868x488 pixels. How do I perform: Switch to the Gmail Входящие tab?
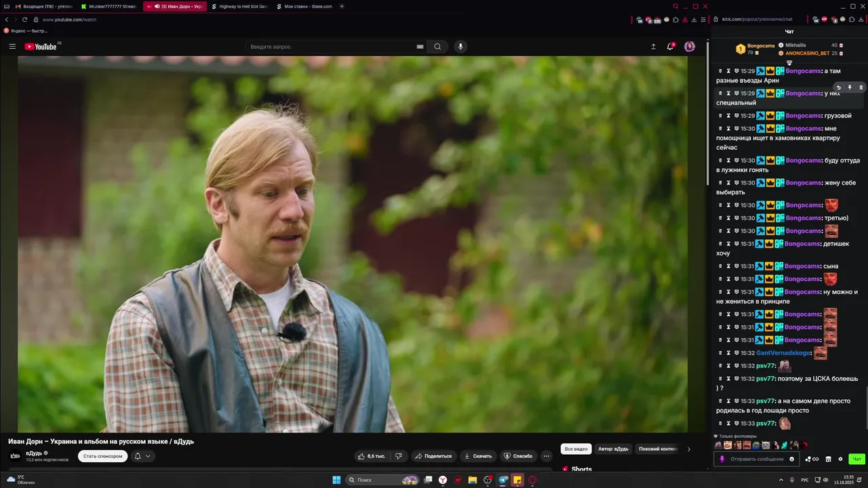click(43, 6)
